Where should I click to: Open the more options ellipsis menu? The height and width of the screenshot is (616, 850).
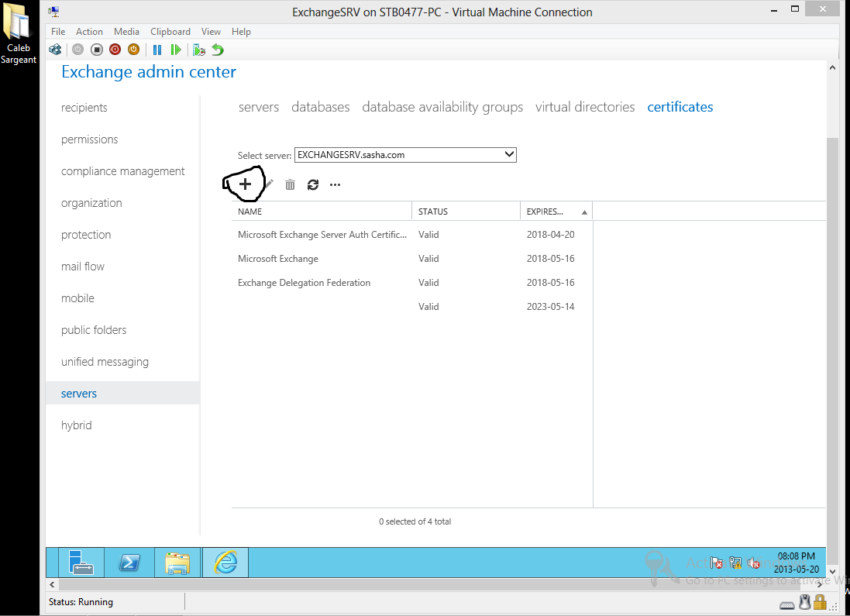click(335, 185)
